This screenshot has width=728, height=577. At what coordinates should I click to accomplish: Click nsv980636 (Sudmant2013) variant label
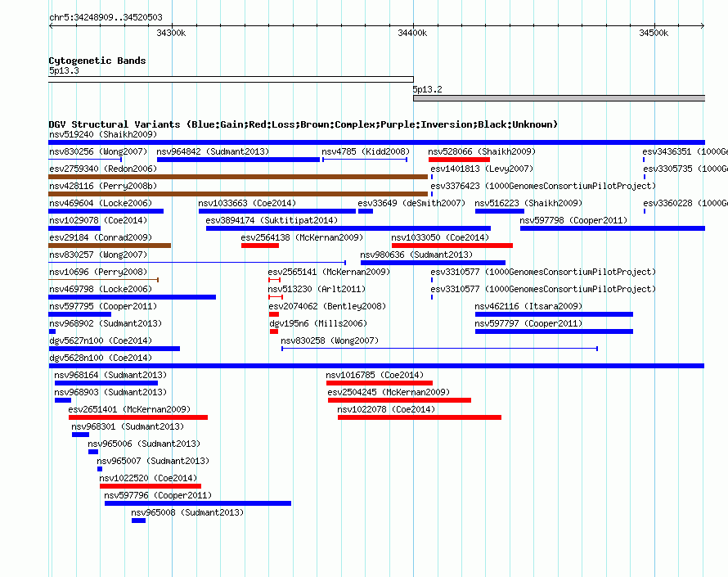[x=416, y=255]
